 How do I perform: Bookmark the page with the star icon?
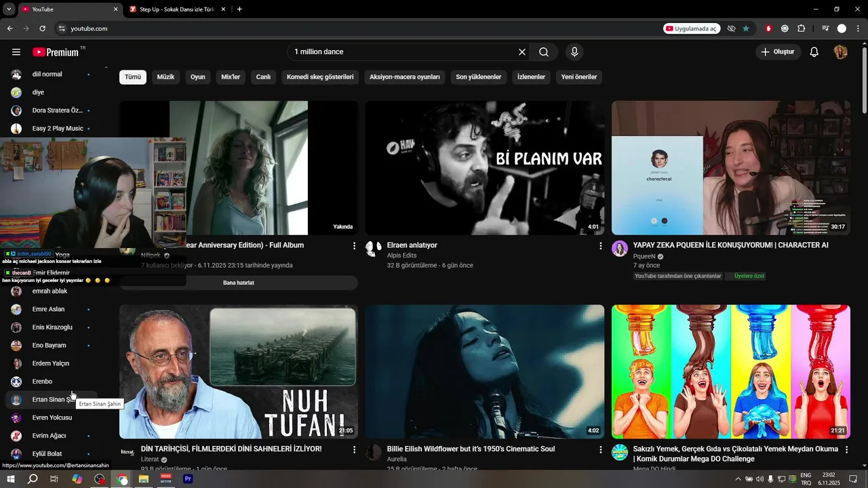pos(746,28)
